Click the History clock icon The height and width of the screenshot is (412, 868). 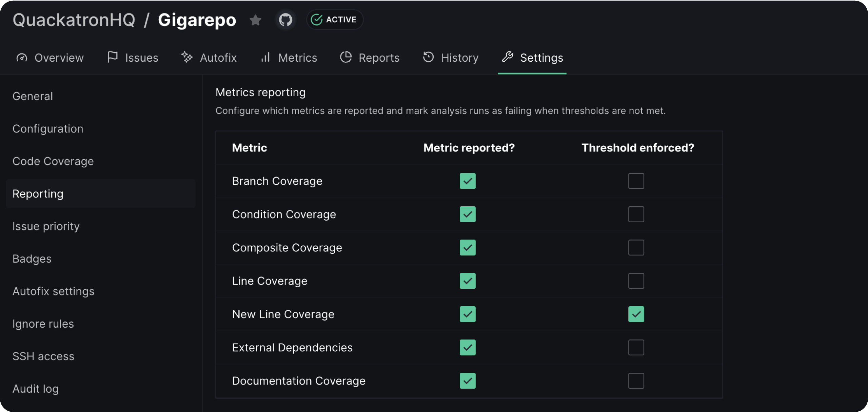pos(428,57)
